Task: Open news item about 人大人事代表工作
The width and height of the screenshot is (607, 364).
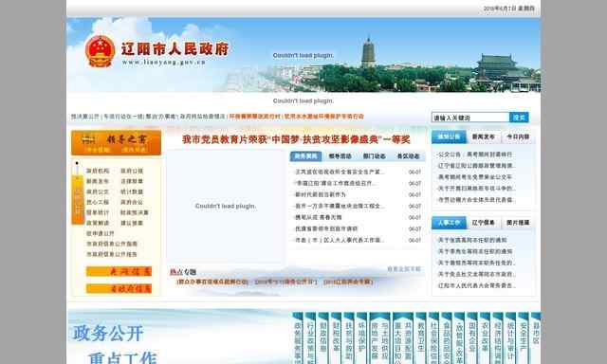Action: coord(340,240)
